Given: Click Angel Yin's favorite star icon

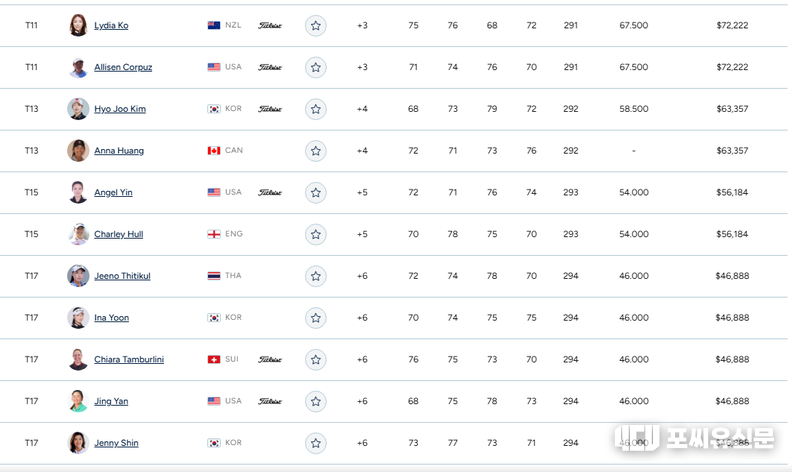Looking at the screenshot, I should (x=316, y=192).
